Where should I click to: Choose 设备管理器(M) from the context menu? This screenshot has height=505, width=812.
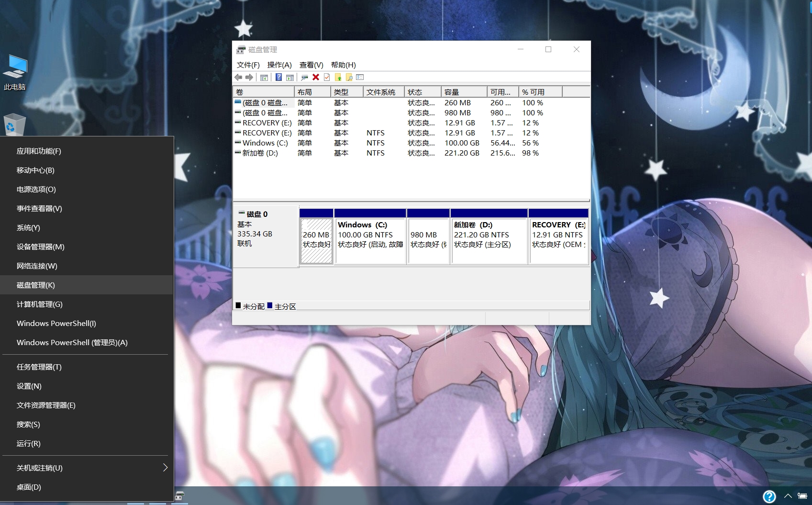[87, 247]
